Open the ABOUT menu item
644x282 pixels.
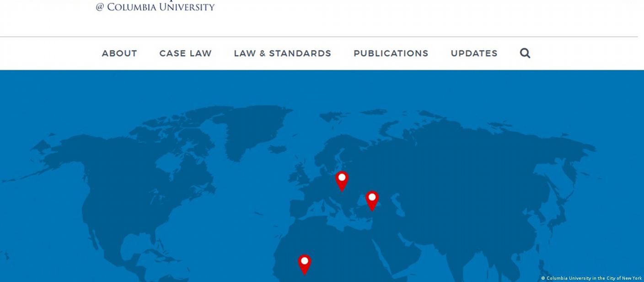pos(119,53)
